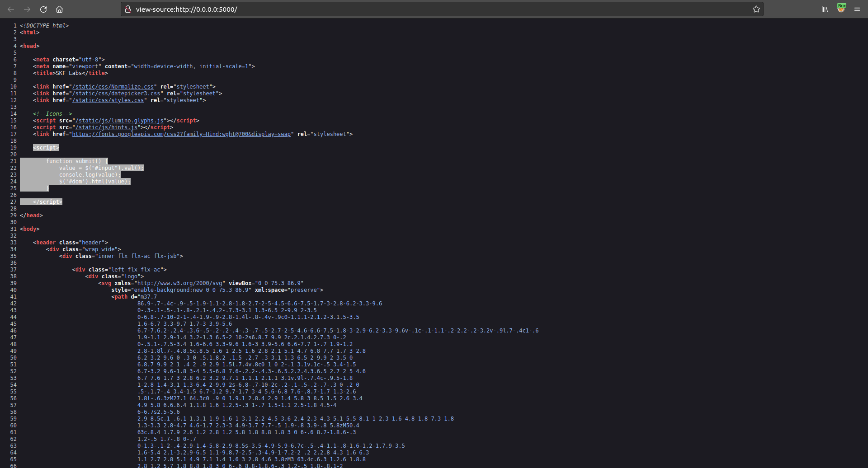Viewport: 868px width, 468px height.
Task: Click the highlighted function submit() line
Action: tap(77, 161)
